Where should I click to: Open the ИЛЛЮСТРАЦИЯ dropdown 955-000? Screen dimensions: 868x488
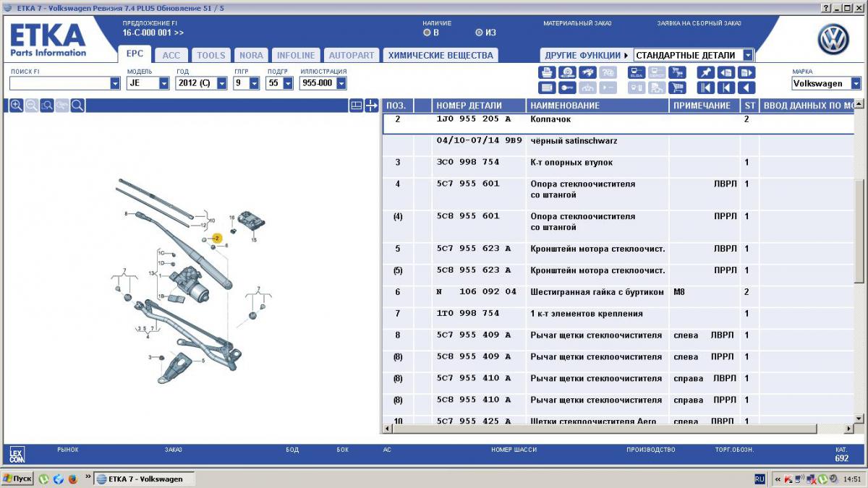click(x=341, y=84)
